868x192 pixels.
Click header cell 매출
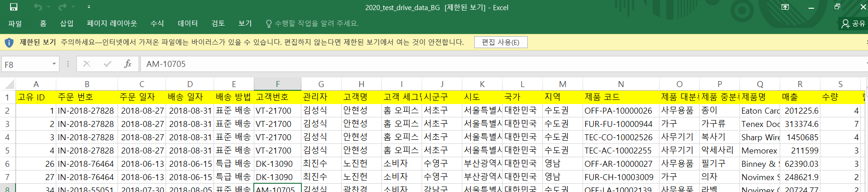click(x=800, y=97)
